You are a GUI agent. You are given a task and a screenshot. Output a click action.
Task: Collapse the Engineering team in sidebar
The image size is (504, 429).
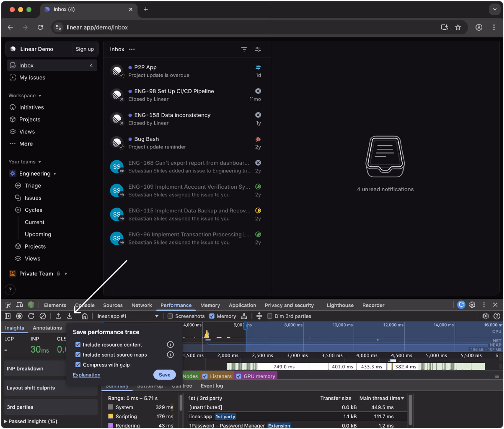(x=54, y=174)
